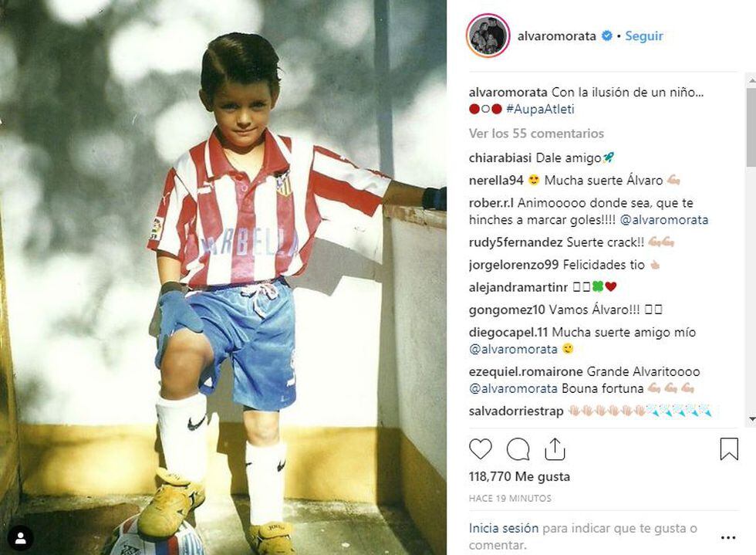Visit rudy5fernandez's profile
This screenshot has width=756, height=555.
click(515, 242)
